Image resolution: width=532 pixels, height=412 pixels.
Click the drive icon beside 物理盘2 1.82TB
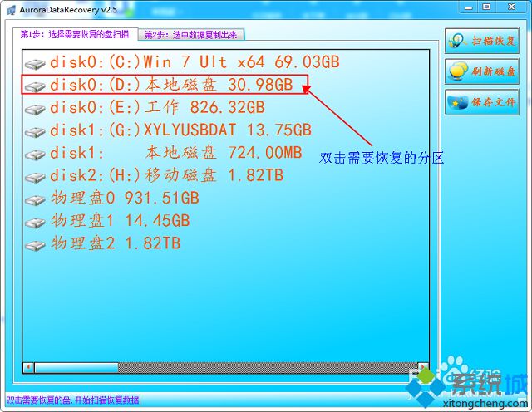click(35, 246)
